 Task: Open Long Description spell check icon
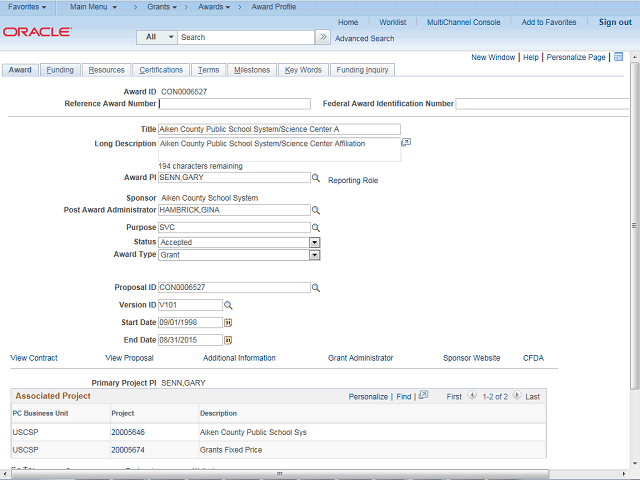pyautogui.click(x=406, y=143)
